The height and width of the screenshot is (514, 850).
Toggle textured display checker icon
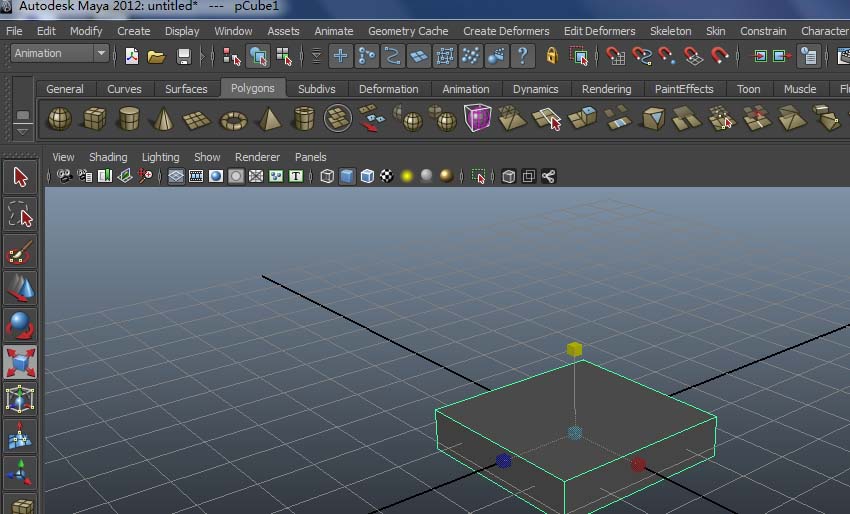(387, 176)
